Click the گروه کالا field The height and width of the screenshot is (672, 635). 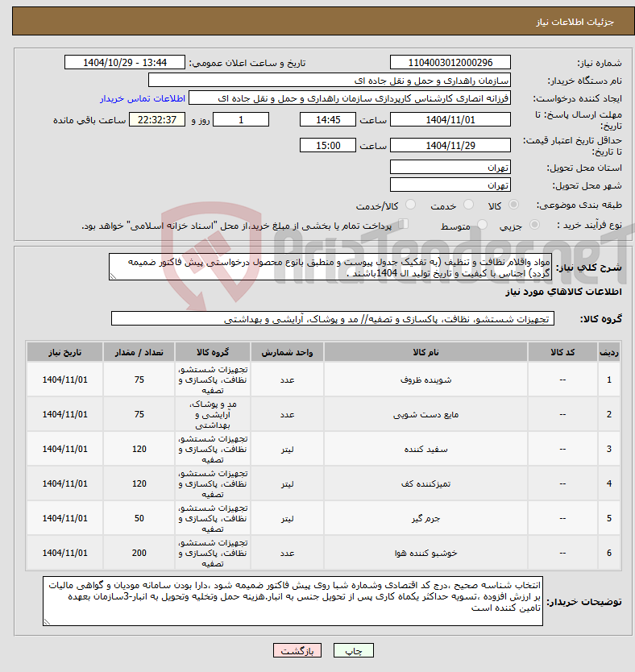point(333,318)
